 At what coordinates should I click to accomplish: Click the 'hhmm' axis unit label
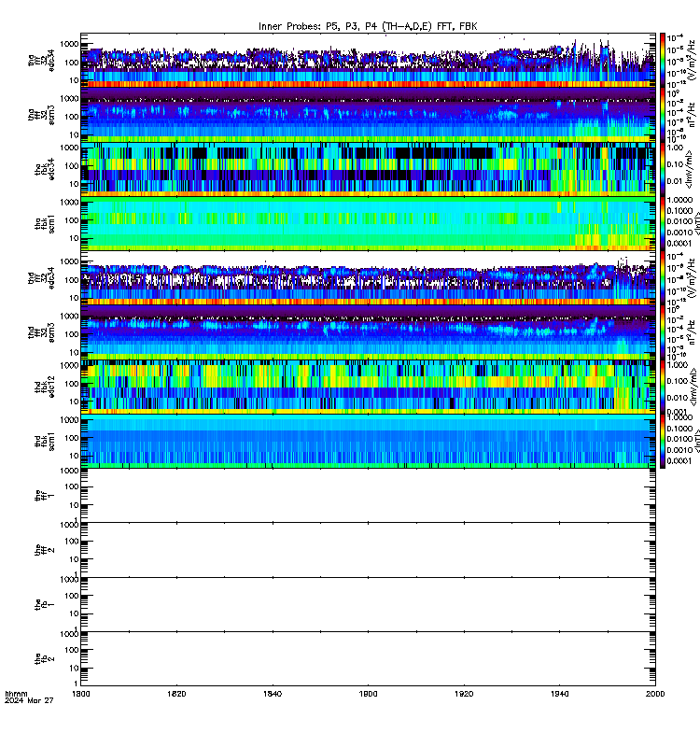click(16, 694)
